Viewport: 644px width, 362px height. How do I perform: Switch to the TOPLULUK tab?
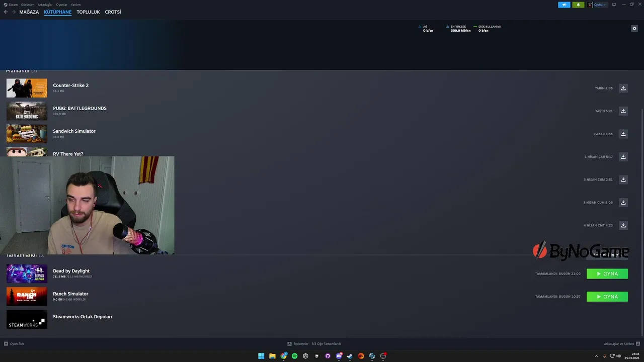[88, 12]
